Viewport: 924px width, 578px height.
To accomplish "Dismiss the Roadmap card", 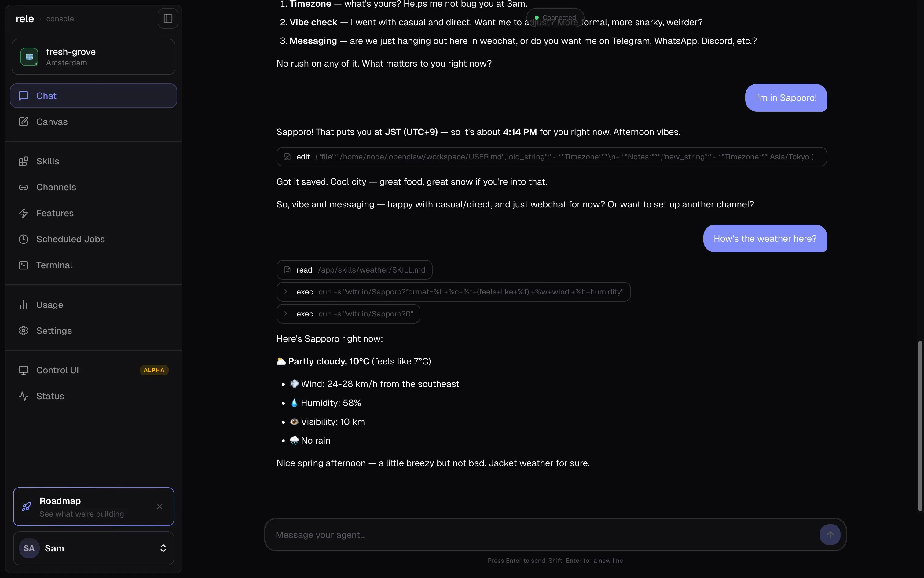I will click(x=160, y=507).
